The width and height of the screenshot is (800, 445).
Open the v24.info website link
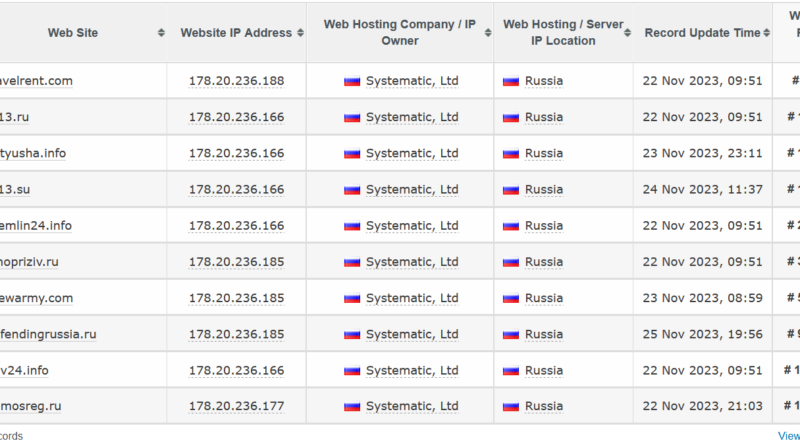click(24, 370)
